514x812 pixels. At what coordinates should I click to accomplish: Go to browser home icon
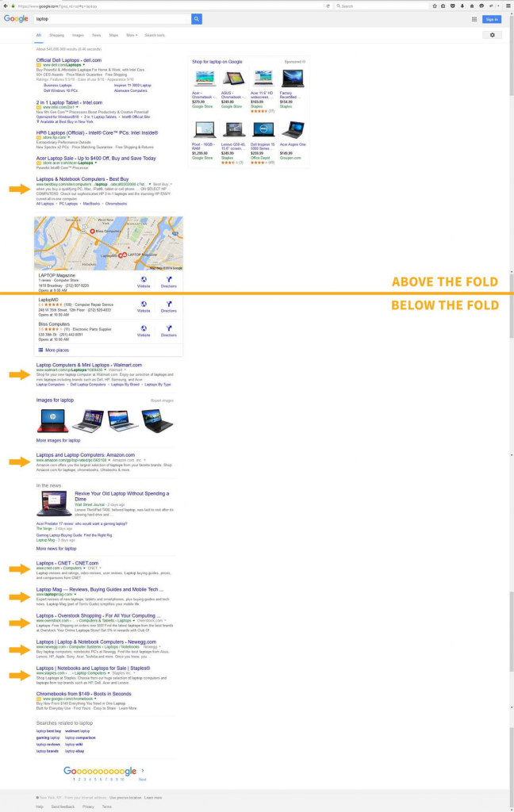pyautogui.click(x=471, y=6)
